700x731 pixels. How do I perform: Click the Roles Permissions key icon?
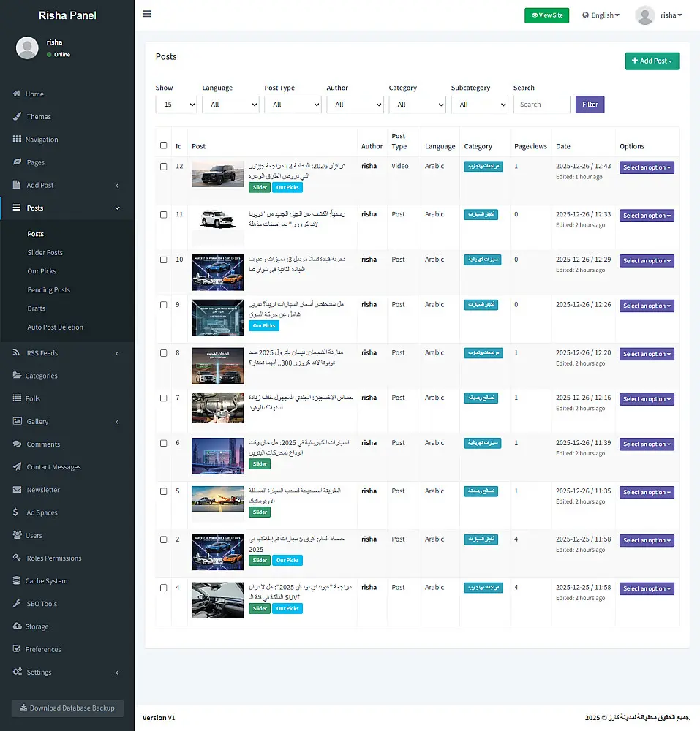point(17,558)
